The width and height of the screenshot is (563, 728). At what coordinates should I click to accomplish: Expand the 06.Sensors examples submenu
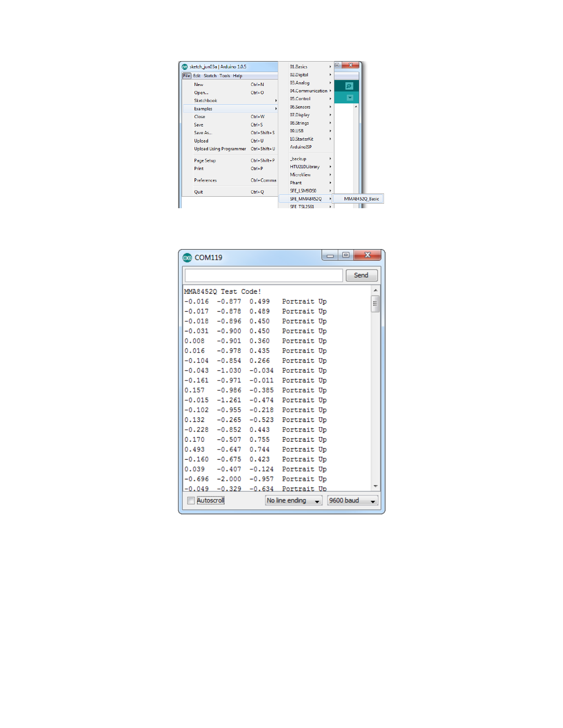(x=306, y=107)
